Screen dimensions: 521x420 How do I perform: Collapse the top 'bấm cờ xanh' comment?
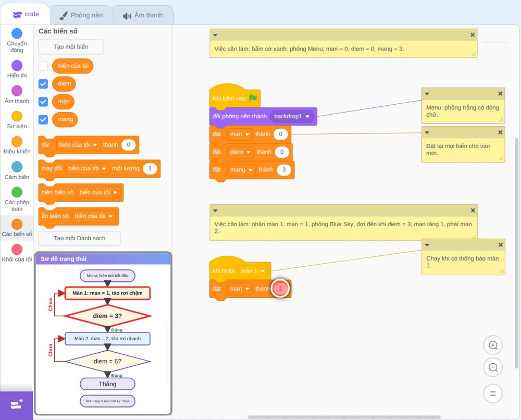coord(215,35)
